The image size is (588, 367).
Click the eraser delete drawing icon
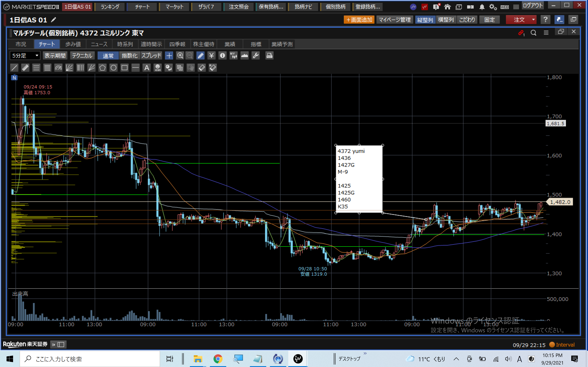(202, 68)
